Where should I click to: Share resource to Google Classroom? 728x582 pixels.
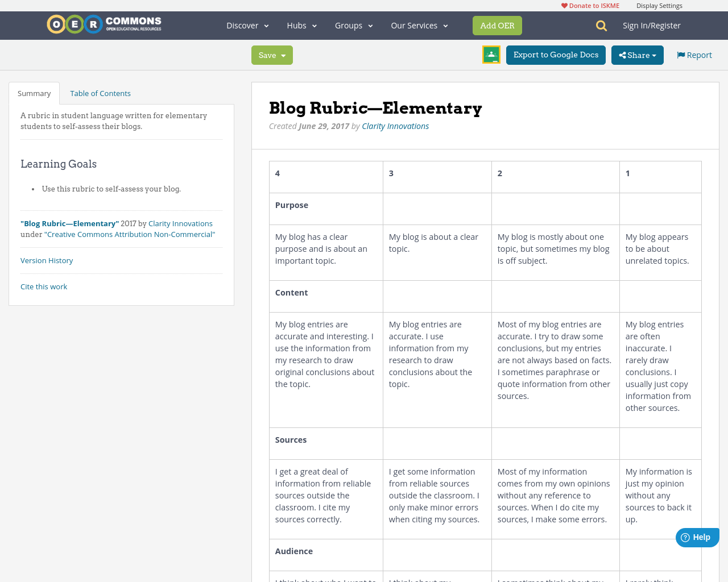click(x=491, y=55)
